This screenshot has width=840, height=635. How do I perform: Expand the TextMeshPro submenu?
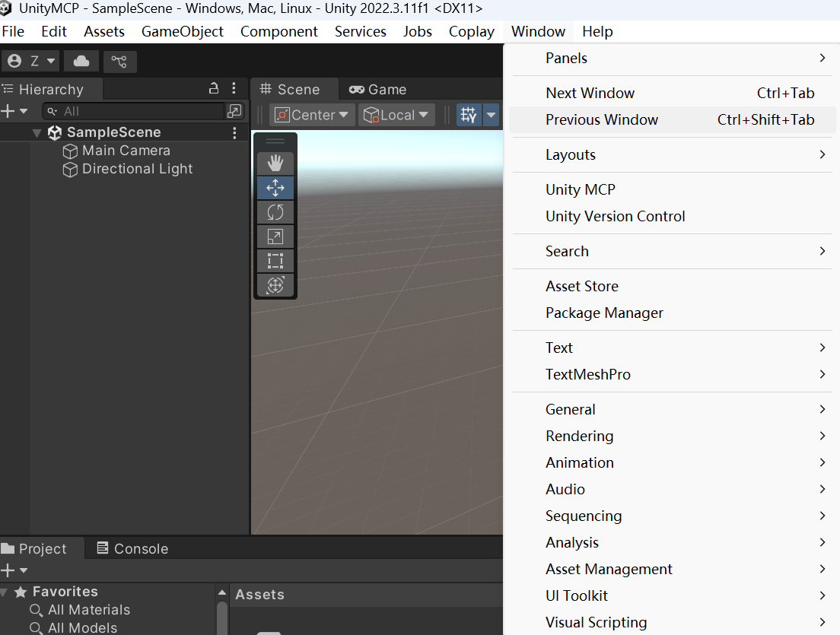coord(672,374)
